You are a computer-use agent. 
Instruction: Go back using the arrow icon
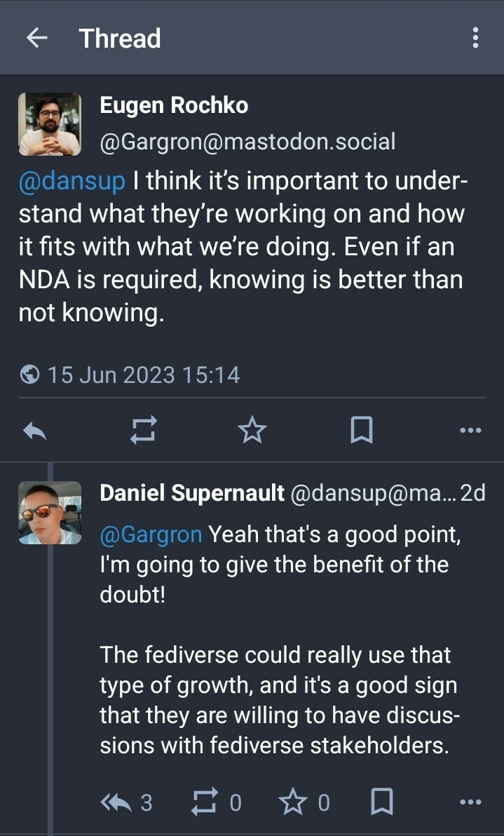(x=36, y=38)
